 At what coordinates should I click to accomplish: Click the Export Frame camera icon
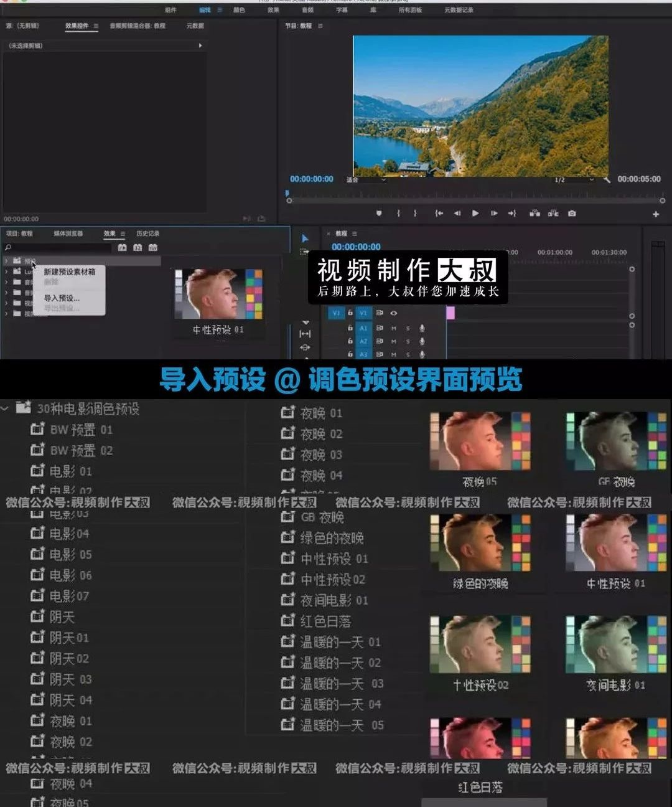click(572, 213)
